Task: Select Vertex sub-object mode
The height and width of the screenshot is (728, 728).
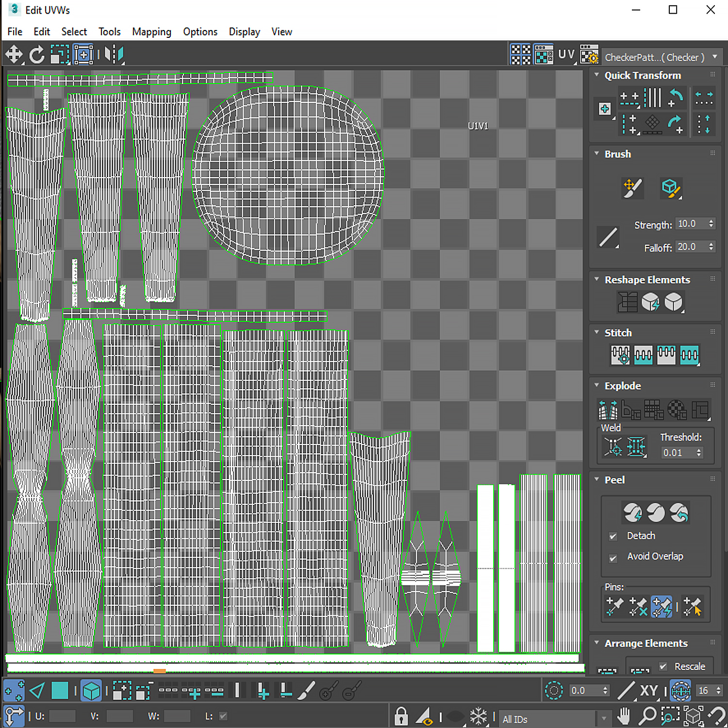Action: [14, 690]
